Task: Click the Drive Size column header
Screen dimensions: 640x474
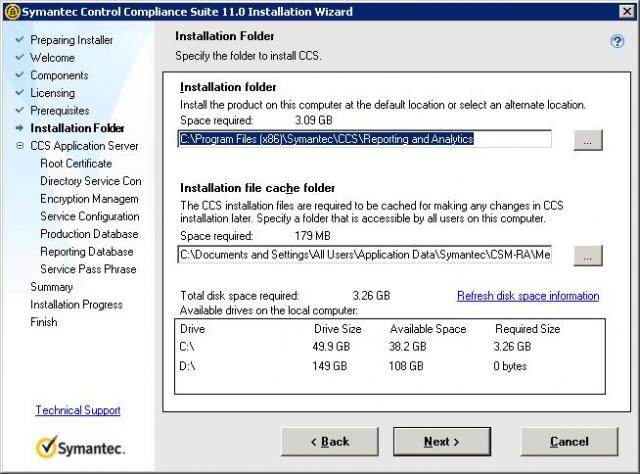Action: (338, 329)
